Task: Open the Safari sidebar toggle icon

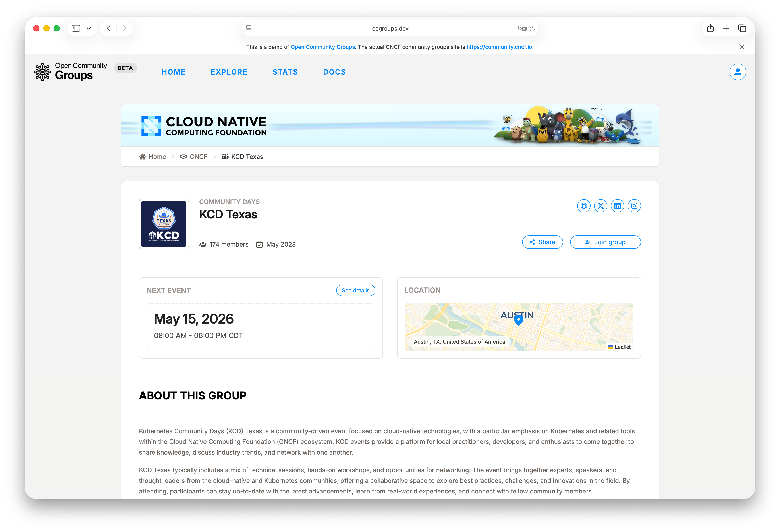Action: pyautogui.click(x=76, y=29)
